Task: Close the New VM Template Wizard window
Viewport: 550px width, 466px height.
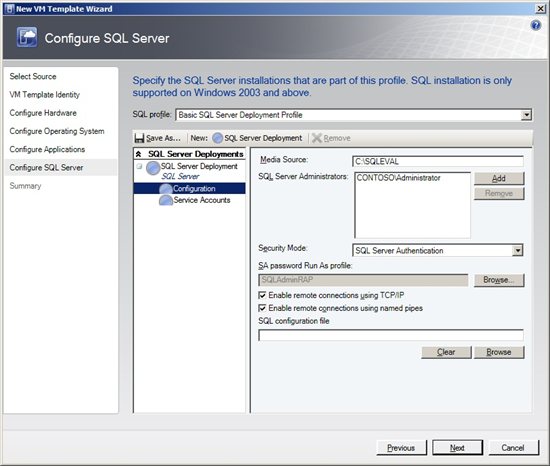Action: pos(541,9)
